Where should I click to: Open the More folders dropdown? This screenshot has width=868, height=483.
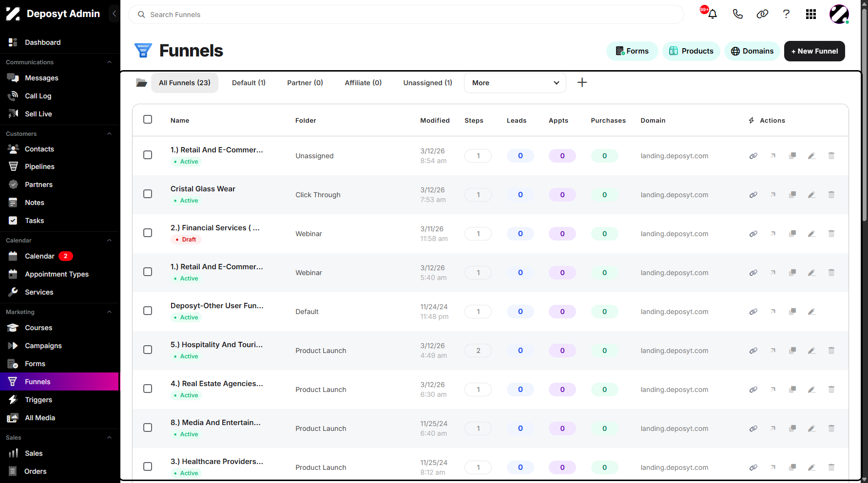(515, 83)
